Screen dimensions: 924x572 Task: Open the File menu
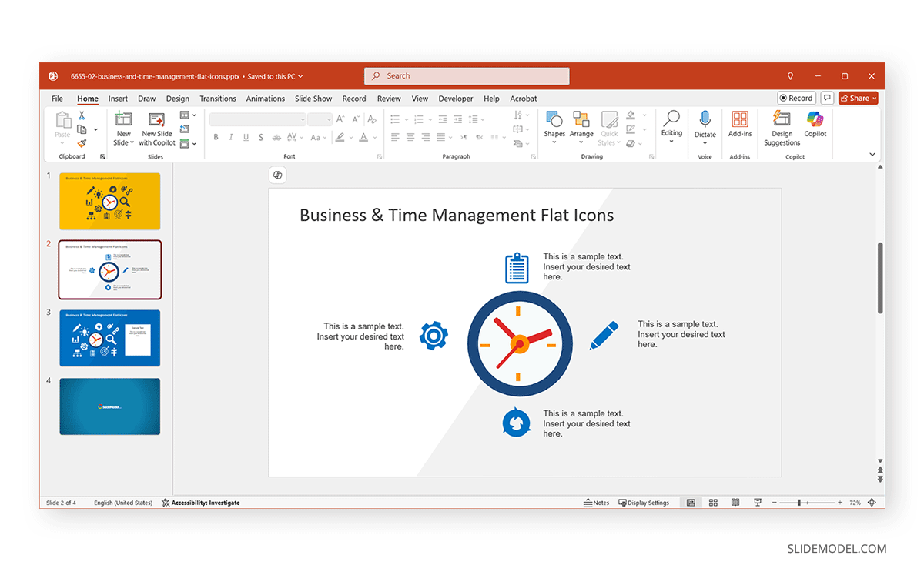click(57, 99)
